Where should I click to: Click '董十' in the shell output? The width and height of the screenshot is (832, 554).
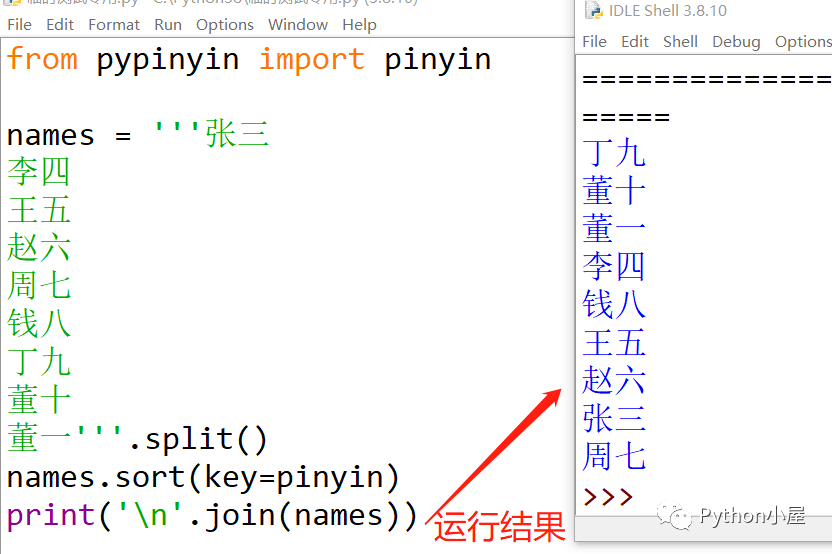tap(613, 191)
